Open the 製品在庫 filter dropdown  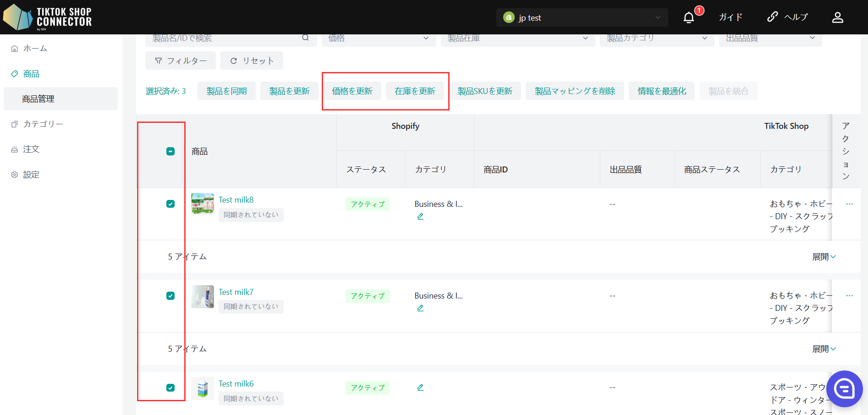click(x=518, y=39)
